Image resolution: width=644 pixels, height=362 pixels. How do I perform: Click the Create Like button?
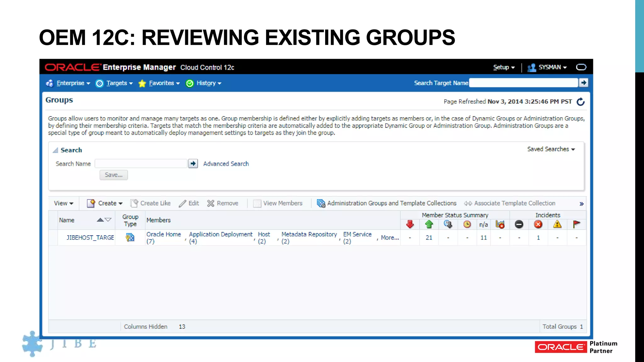coord(150,203)
